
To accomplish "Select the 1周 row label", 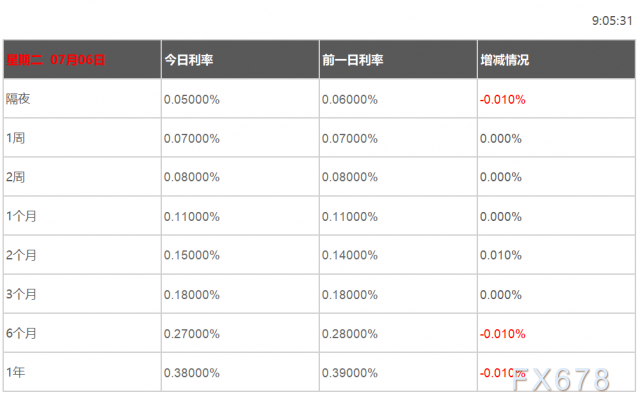I will [x=16, y=138].
